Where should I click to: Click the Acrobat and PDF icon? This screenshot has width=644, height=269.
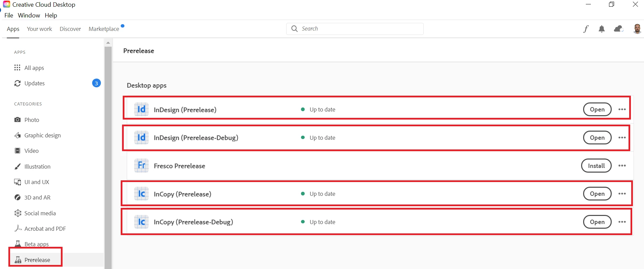18,228
